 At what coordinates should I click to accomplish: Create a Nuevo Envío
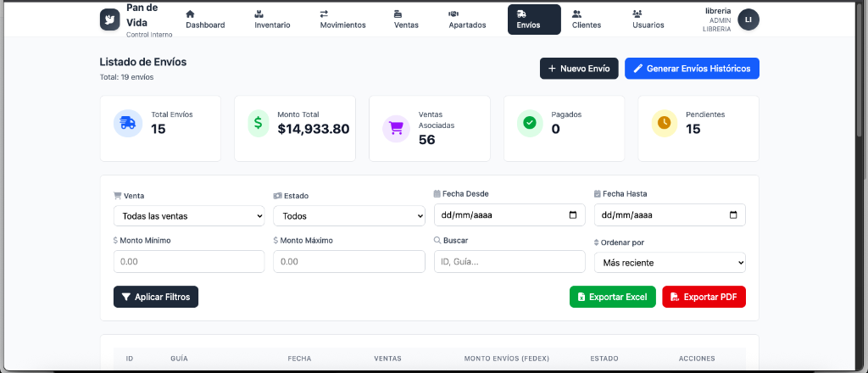pos(579,69)
